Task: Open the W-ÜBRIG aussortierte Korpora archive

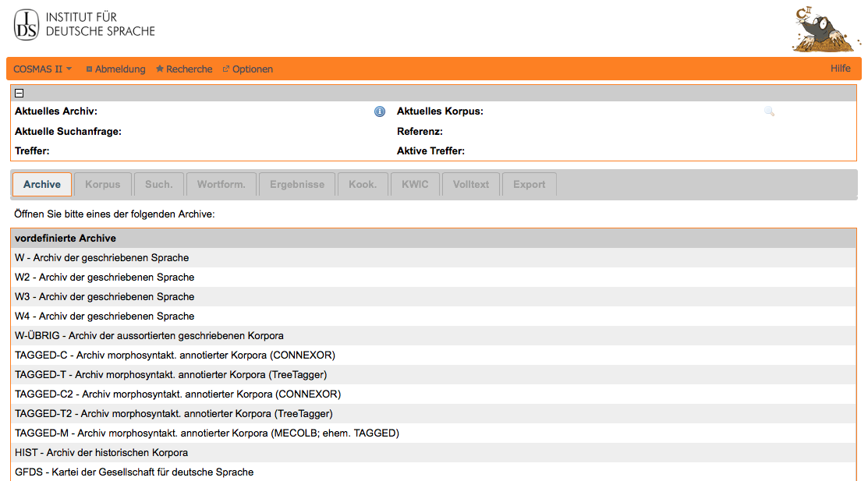Action: click(434, 335)
